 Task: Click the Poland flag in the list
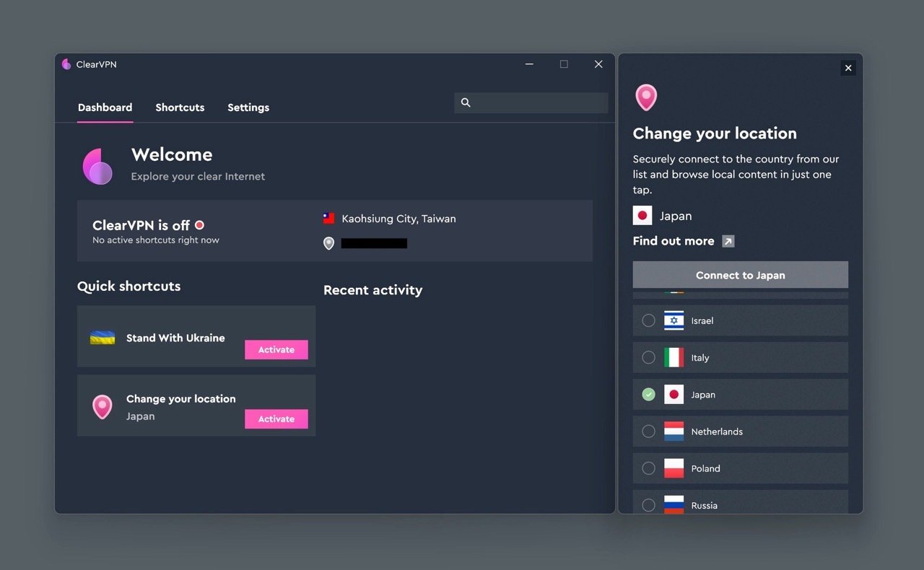(674, 468)
